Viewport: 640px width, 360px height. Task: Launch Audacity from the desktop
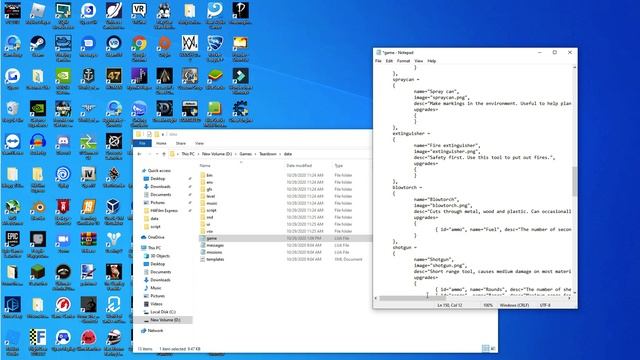pos(38,144)
